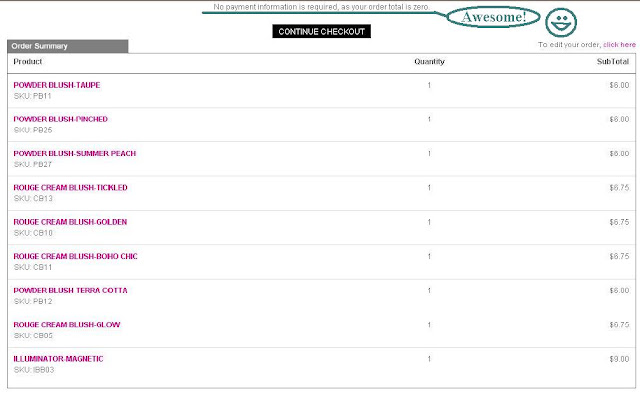Screen dimensions: 640x396
Task: Click the 'No payment information is required' message
Action: pyautogui.click(x=322, y=7)
